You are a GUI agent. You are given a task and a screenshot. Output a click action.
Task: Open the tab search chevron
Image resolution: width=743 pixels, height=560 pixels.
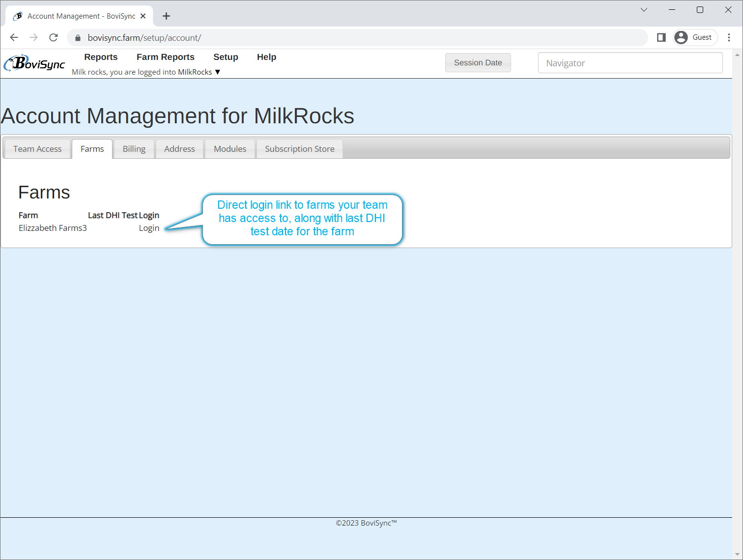coord(644,10)
